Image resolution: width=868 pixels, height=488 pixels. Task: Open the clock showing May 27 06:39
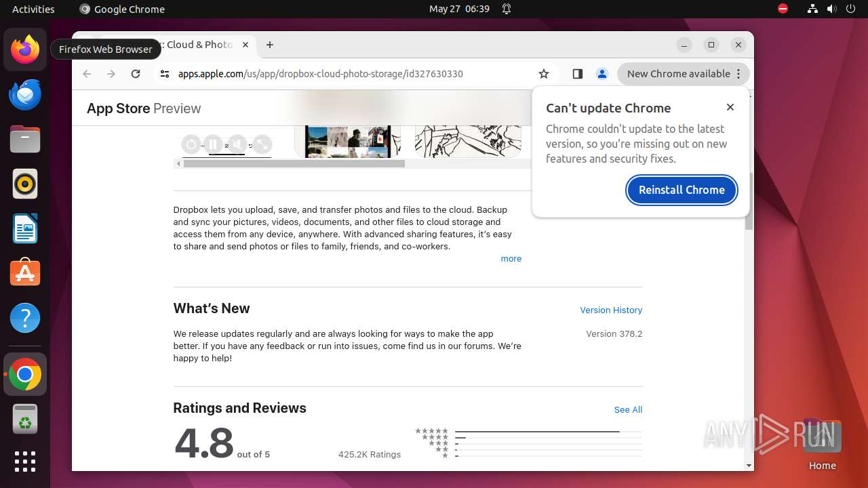(459, 9)
